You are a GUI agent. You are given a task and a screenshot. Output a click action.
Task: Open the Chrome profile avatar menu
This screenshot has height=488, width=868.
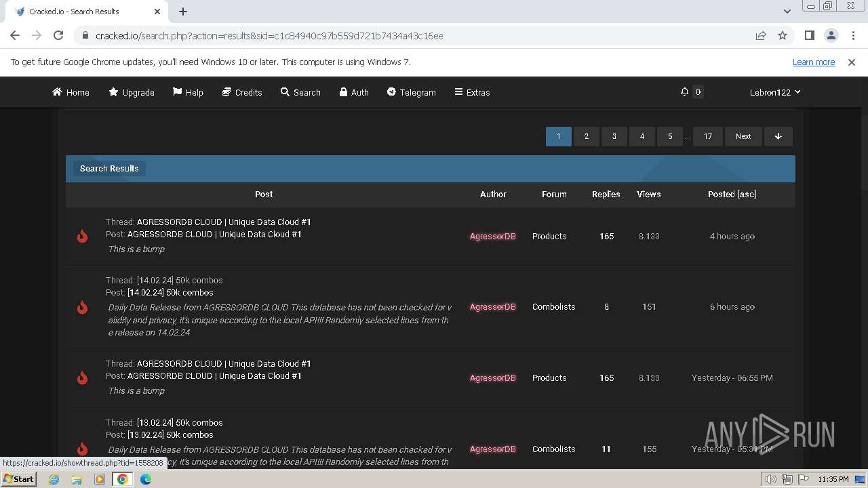[x=831, y=35]
